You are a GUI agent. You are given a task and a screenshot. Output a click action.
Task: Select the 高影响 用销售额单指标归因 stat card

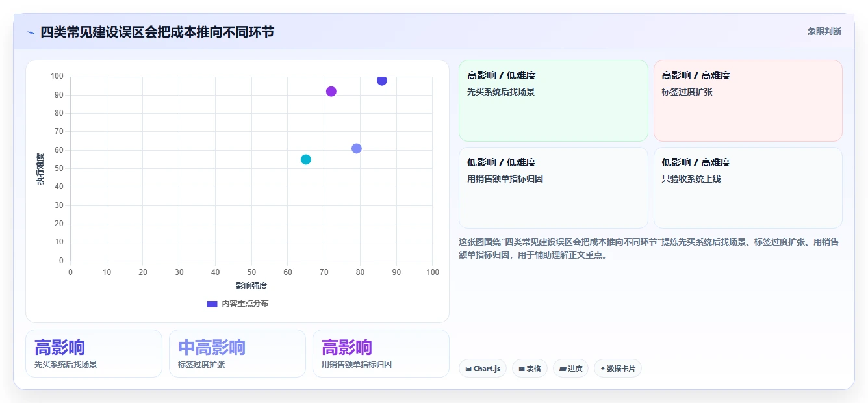[x=381, y=354]
